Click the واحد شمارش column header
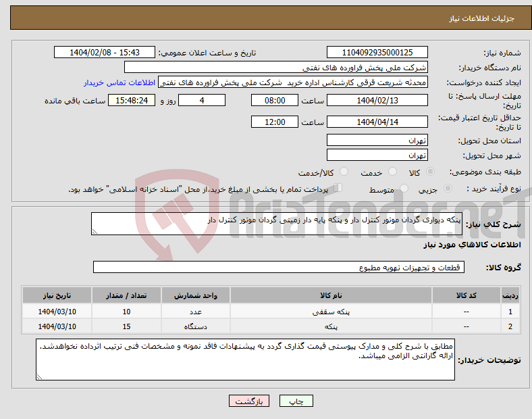Image resolution: width=532 pixels, height=419 pixels. tap(196, 295)
